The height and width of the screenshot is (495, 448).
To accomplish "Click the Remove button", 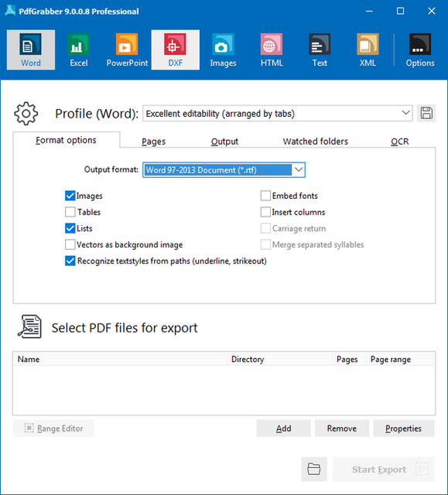I will pos(342,428).
